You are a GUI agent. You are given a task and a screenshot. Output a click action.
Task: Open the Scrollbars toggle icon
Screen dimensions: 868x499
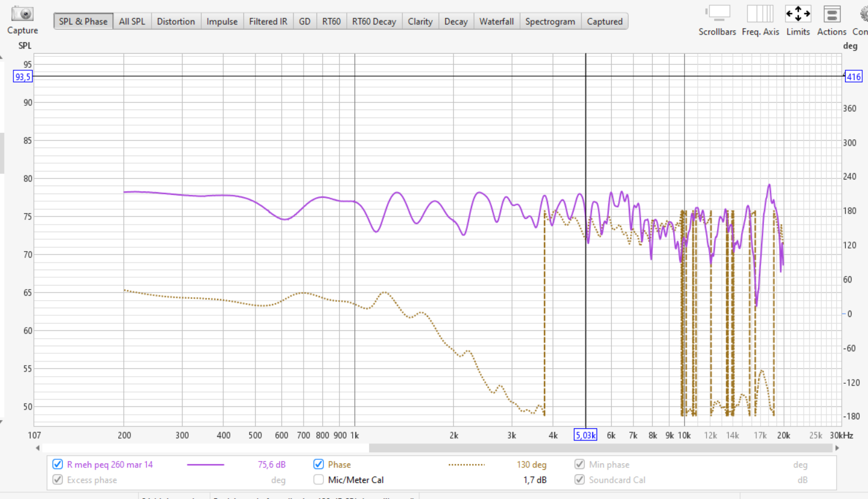point(717,13)
